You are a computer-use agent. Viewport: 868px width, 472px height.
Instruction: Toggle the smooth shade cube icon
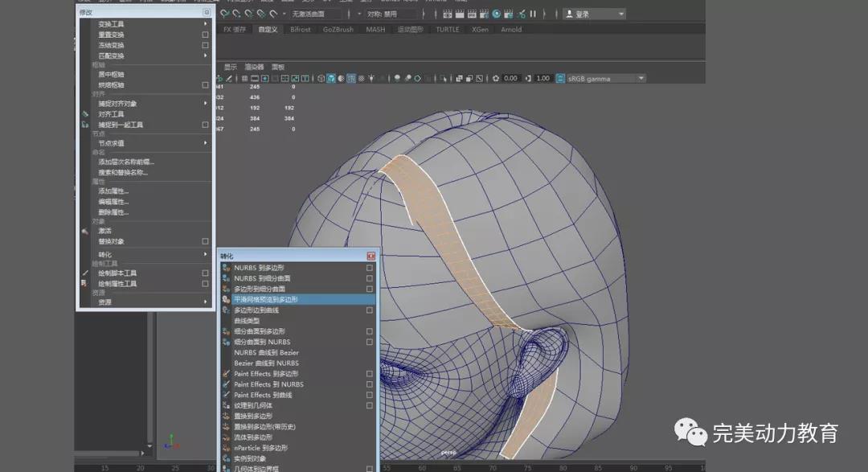coord(331,78)
